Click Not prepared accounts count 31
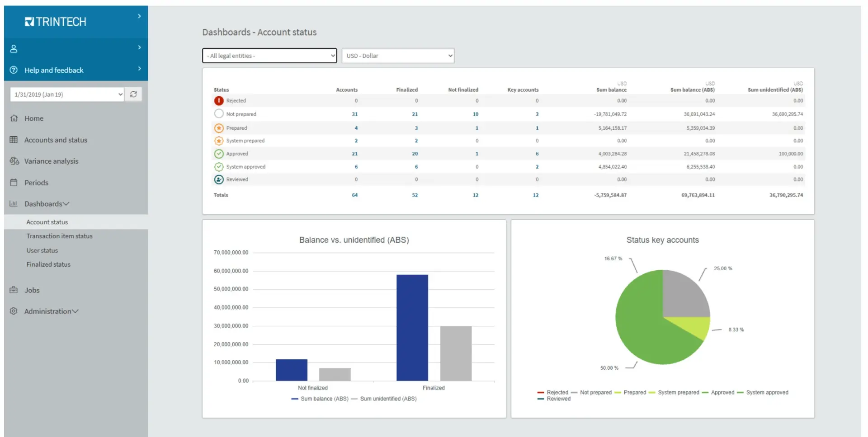 pyautogui.click(x=355, y=114)
